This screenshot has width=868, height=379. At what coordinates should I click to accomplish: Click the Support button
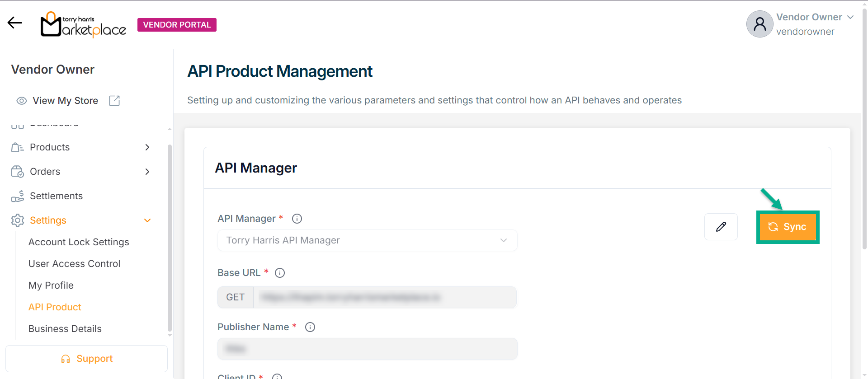(x=86, y=359)
